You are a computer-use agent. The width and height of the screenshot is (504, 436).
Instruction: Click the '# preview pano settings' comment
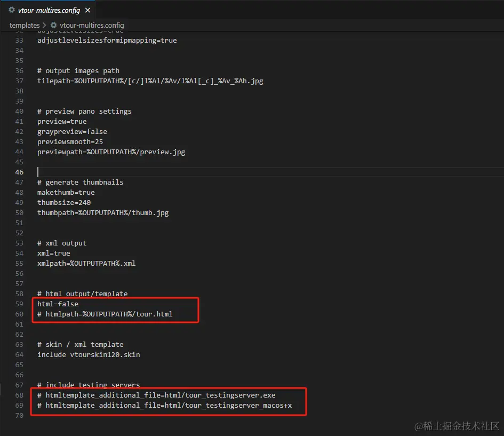(x=84, y=111)
